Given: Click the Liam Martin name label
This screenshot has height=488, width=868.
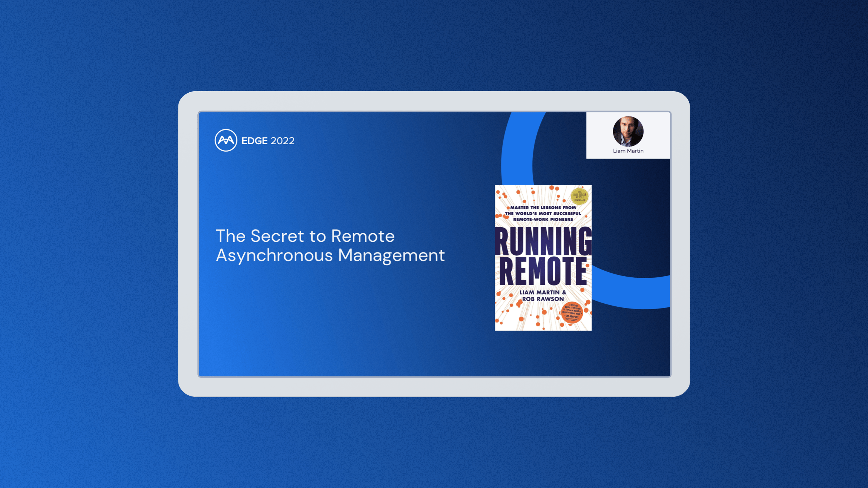Looking at the screenshot, I should (x=628, y=151).
